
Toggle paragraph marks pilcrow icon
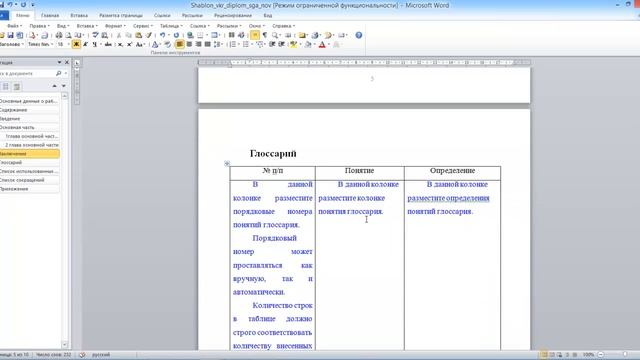[265, 35]
